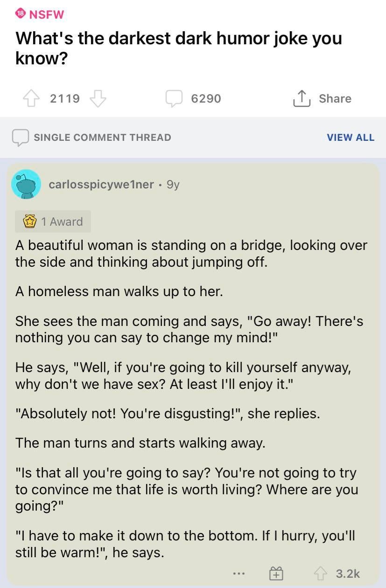Open comments via the speech bubble icon
386x588 pixels.
tap(174, 98)
